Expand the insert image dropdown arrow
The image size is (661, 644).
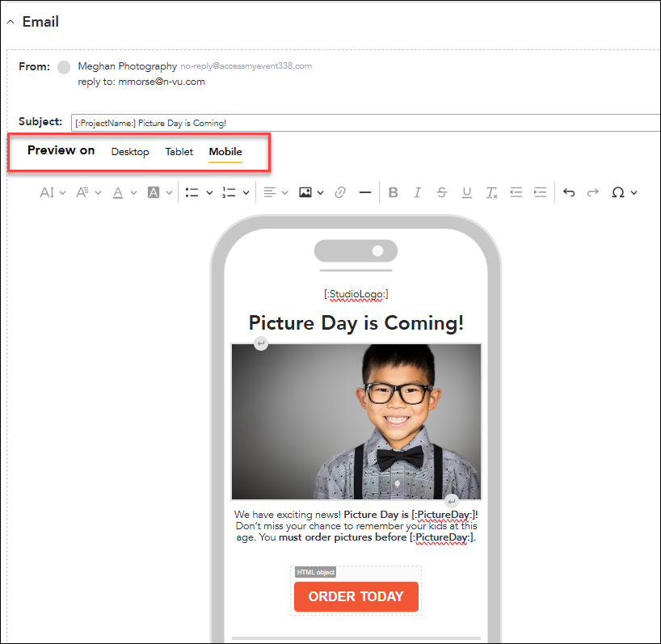(320, 192)
